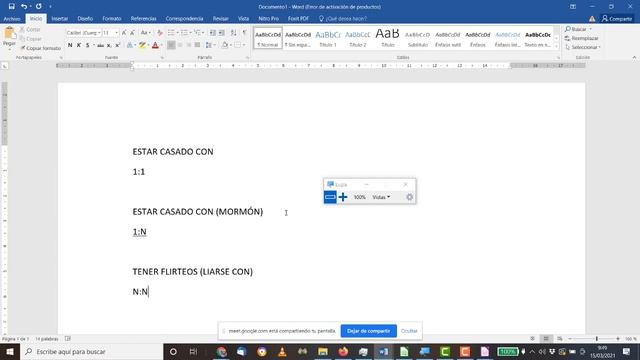
Task: Click the magnifier zoom-out button
Action: click(x=330, y=197)
